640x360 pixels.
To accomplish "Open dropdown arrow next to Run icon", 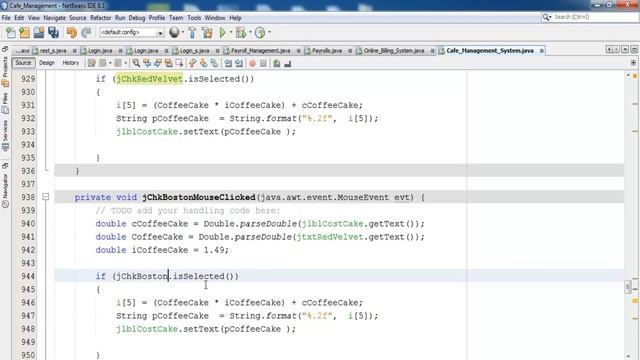I will pyautogui.click(x=231, y=33).
